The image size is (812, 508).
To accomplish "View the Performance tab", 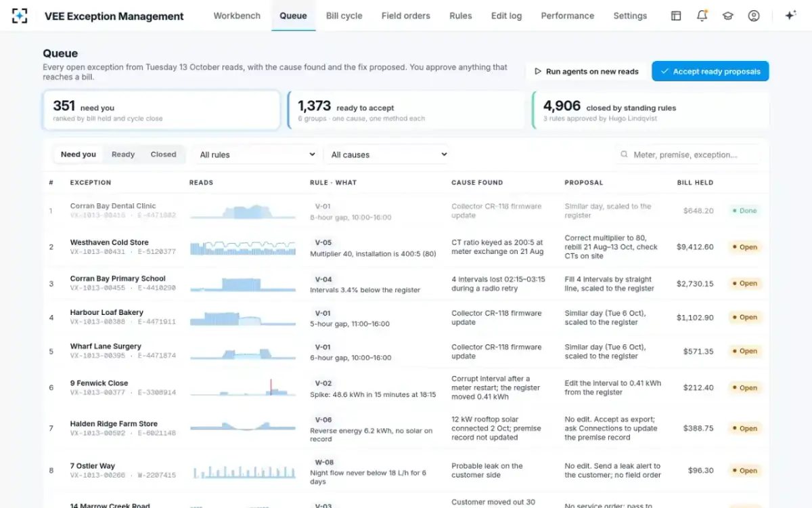I will click(568, 16).
